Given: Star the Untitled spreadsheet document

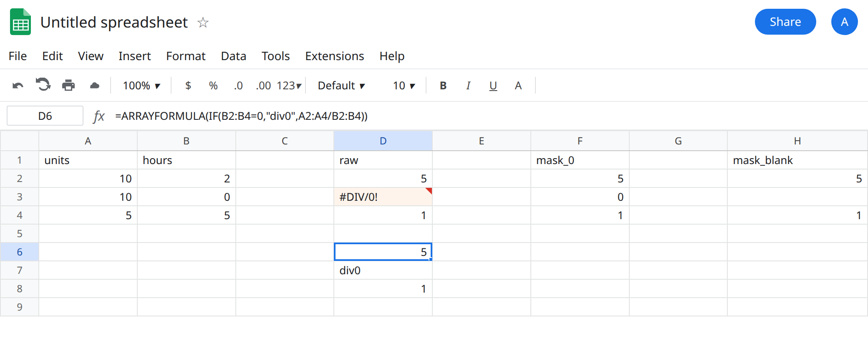Looking at the screenshot, I should tap(203, 22).
